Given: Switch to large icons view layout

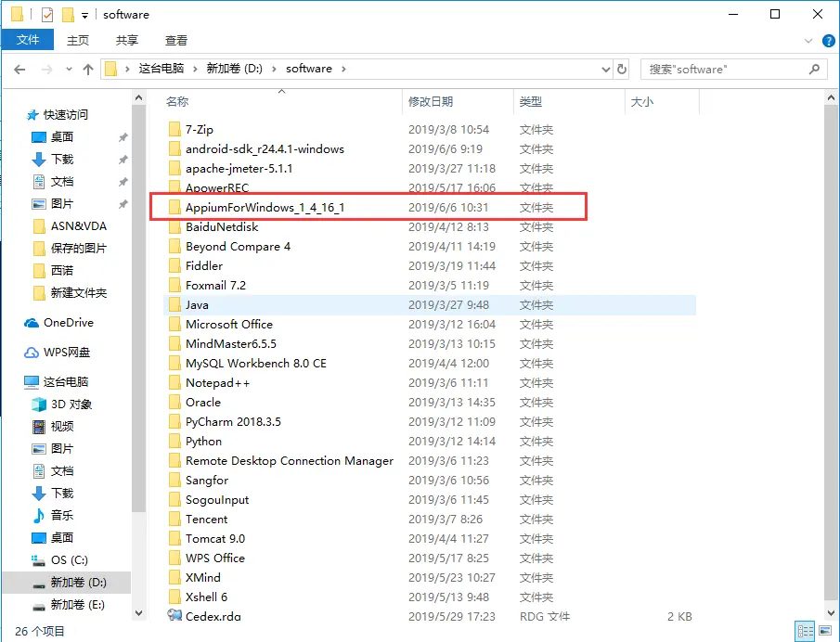Looking at the screenshot, I should [825, 631].
